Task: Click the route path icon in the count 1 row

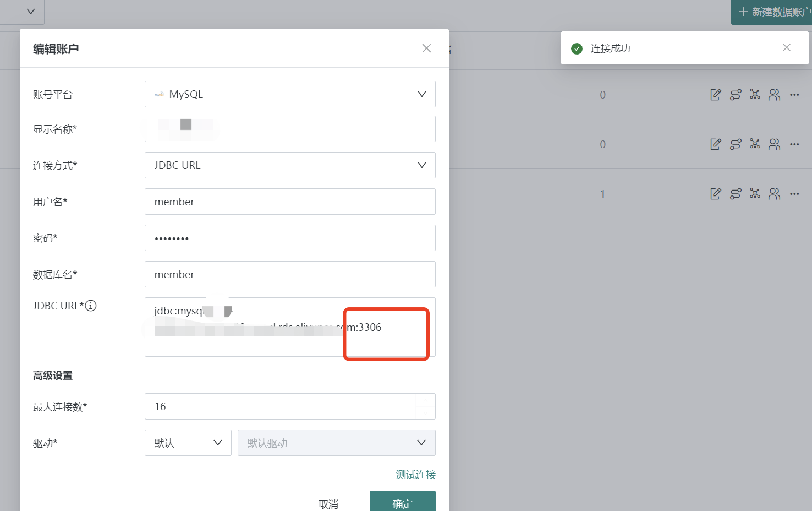Action: click(736, 194)
